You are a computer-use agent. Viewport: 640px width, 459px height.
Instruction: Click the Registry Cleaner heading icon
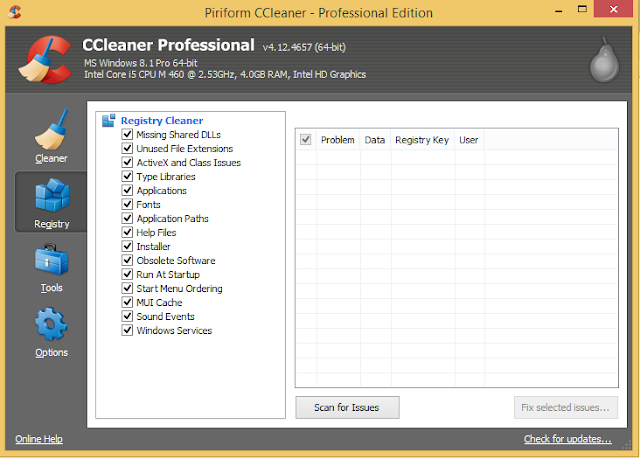tap(109, 120)
